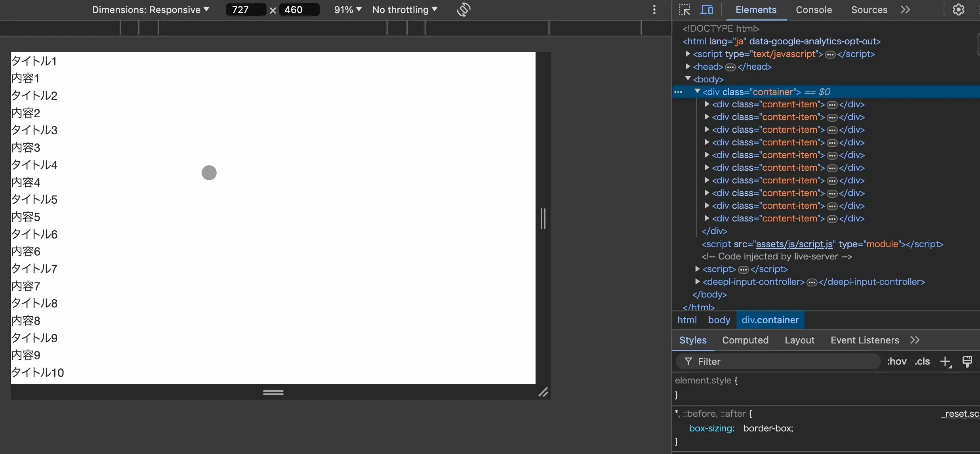Image resolution: width=980 pixels, height=454 pixels.
Task: Collapse the body node triangle
Action: click(x=688, y=78)
